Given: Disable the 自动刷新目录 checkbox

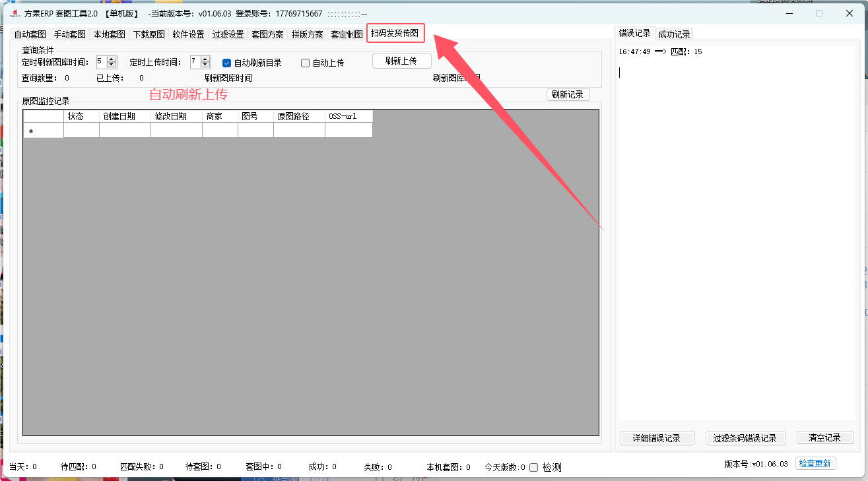Looking at the screenshot, I should click(226, 63).
